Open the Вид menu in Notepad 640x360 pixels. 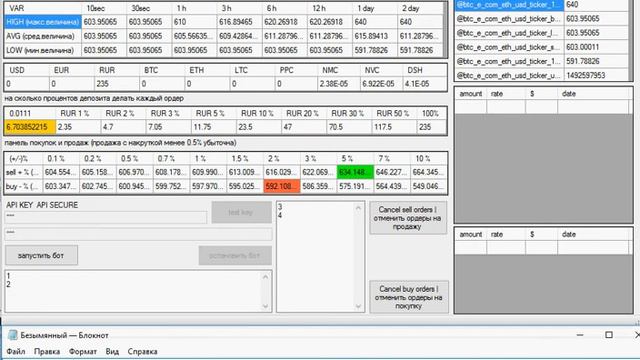(112, 351)
